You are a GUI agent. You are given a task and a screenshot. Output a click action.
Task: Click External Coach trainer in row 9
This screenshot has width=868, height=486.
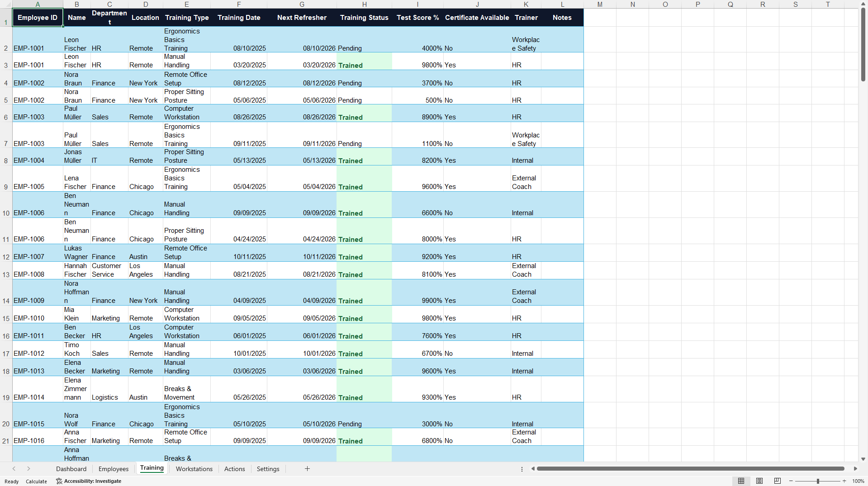point(526,179)
